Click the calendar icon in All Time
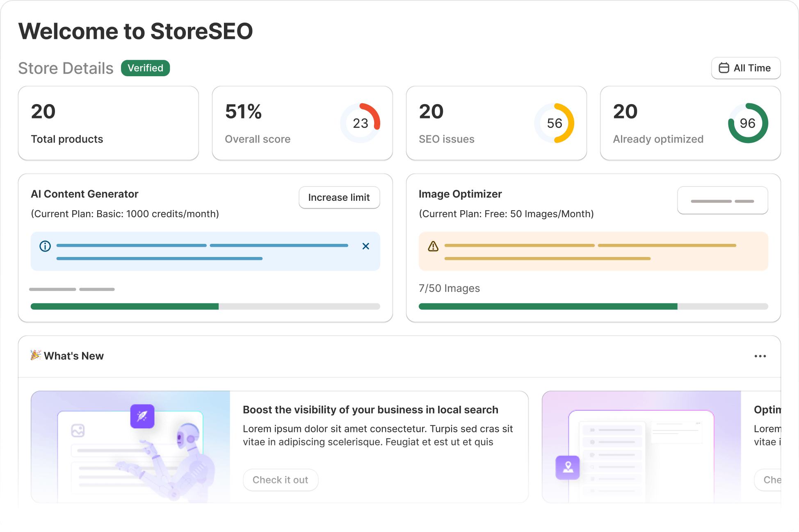The image size is (799, 532). (x=724, y=68)
